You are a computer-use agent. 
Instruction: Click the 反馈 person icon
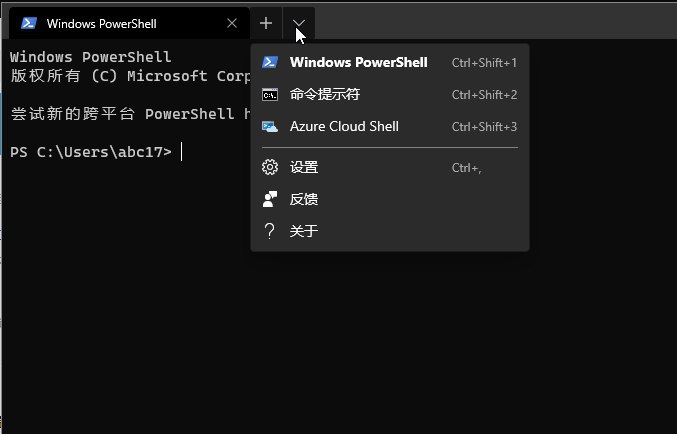(269, 199)
